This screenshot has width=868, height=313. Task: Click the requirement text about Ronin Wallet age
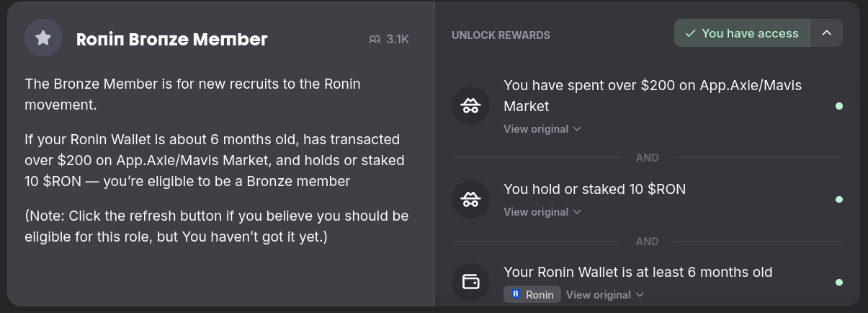click(637, 272)
